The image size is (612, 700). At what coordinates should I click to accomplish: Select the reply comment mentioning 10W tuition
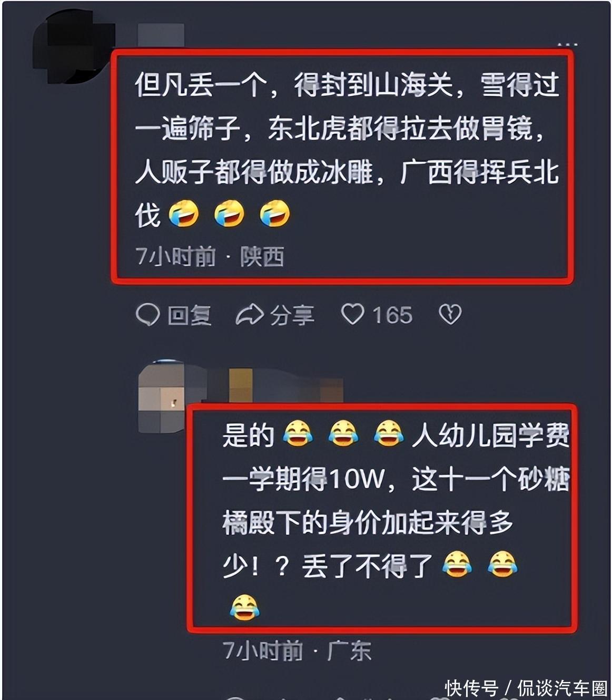[382, 518]
